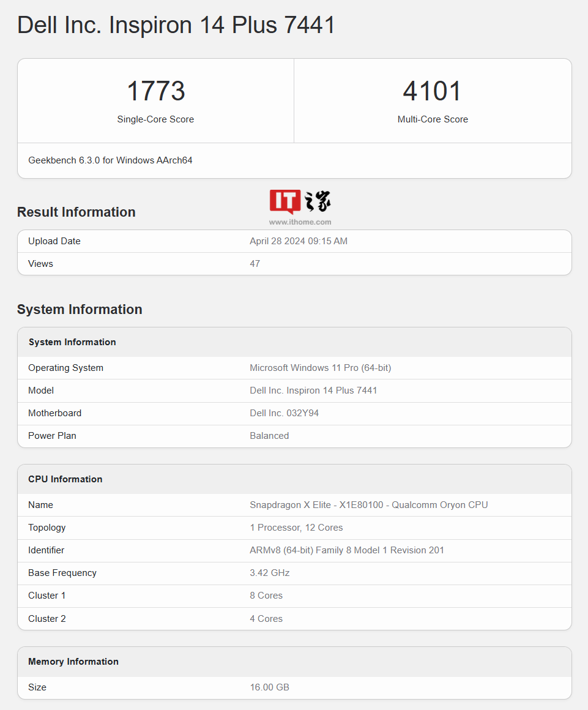Select the memory Size value 16.00 GB
Screen dimensions: 588x710
[269, 687]
